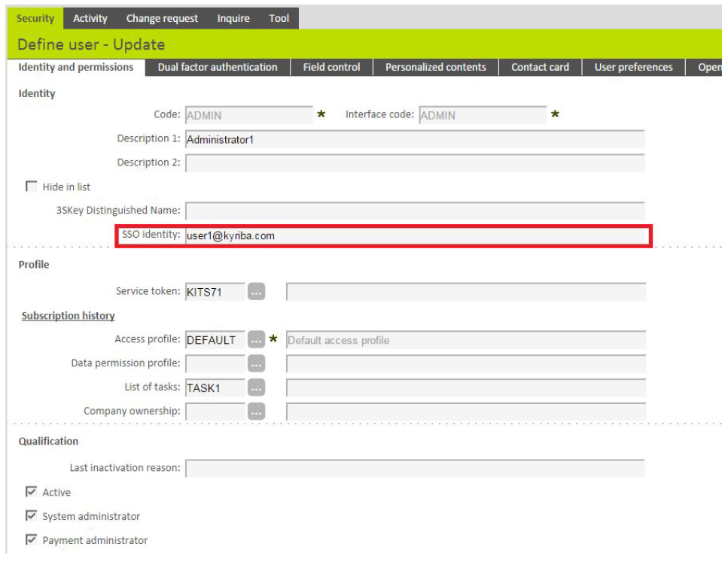
Task: Go to the Contact card tab
Action: tap(540, 67)
